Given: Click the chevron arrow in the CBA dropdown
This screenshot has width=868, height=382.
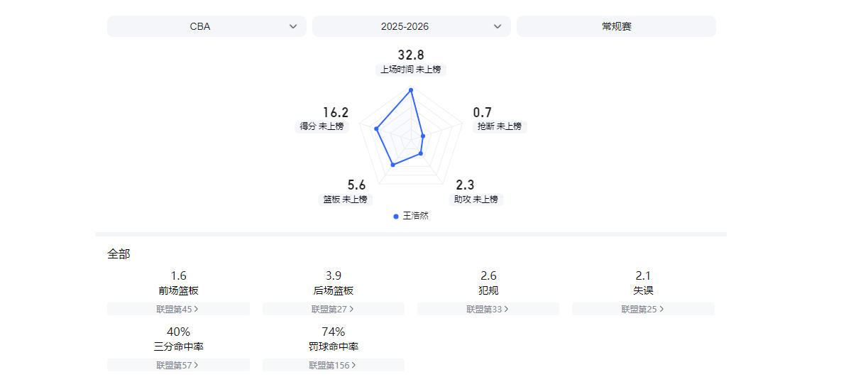Looking at the screenshot, I should tap(293, 26).
